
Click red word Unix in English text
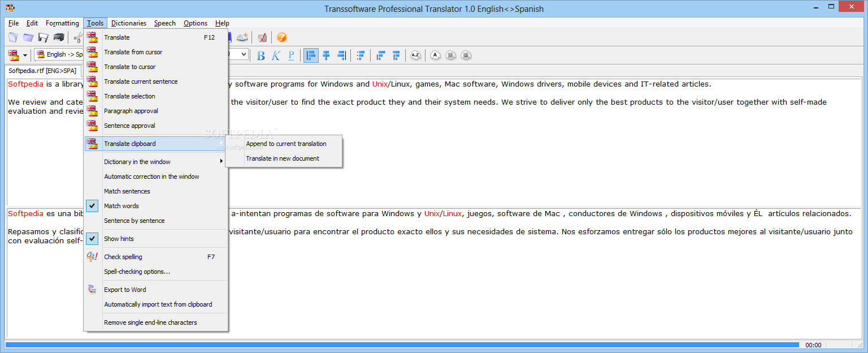tap(380, 84)
